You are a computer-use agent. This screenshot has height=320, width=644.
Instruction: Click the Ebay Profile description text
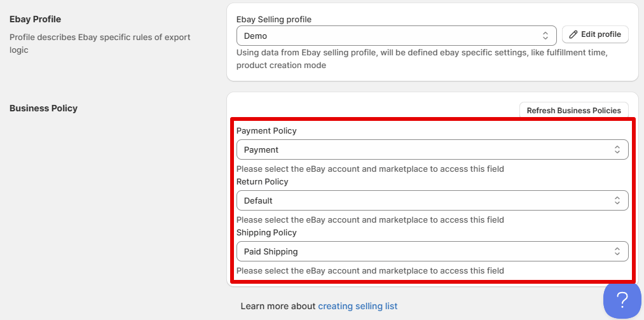[x=100, y=43]
